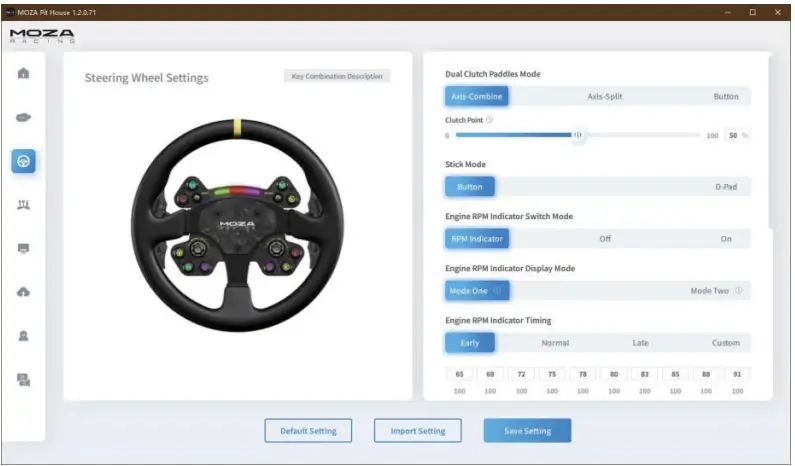The height and width of the screenshot is (466, 795).
Task: Select Custom RPM indicator timing
Action: 726,343
